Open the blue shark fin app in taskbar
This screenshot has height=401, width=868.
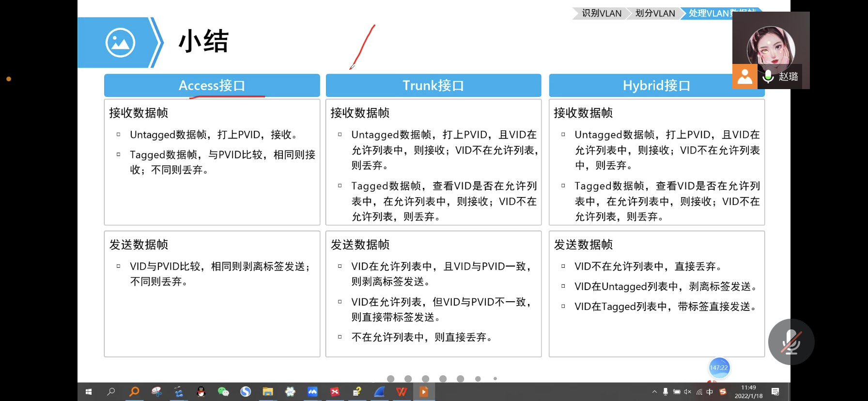tap(379, 392)
